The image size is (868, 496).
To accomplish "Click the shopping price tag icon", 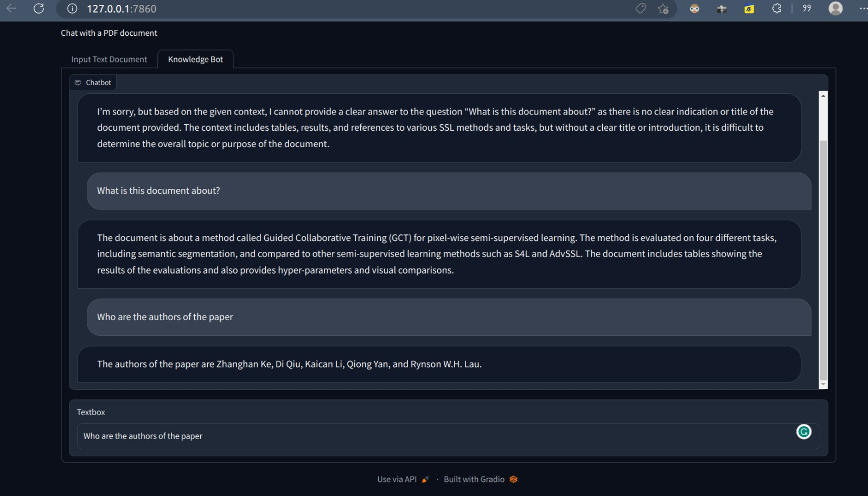I will (641, 9).
